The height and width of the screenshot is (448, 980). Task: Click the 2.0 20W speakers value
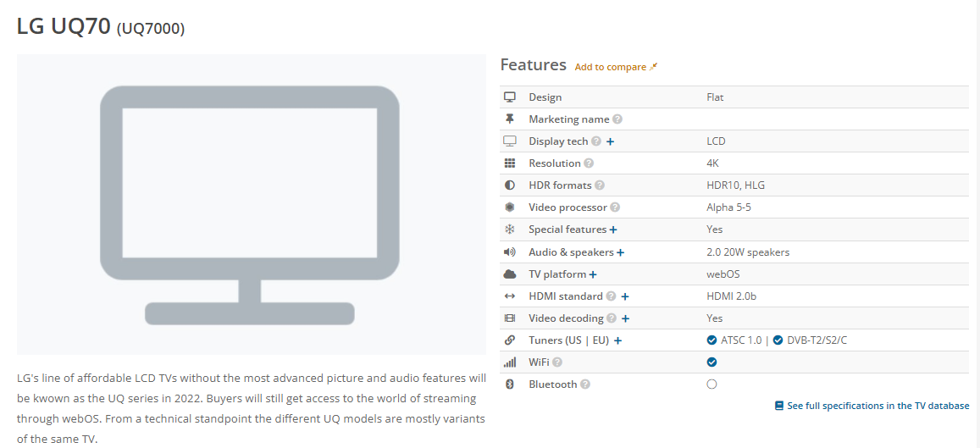pyautogui.click(x=748, y=252)
